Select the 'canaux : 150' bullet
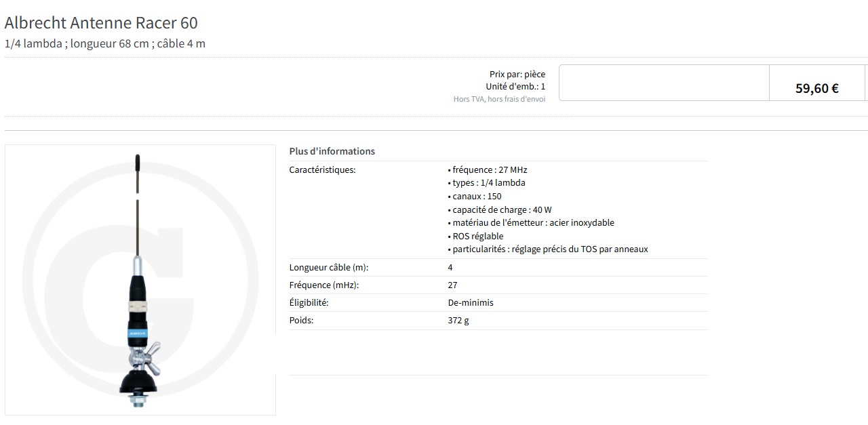Screen dimensions: 868x425 coord(475,196)
